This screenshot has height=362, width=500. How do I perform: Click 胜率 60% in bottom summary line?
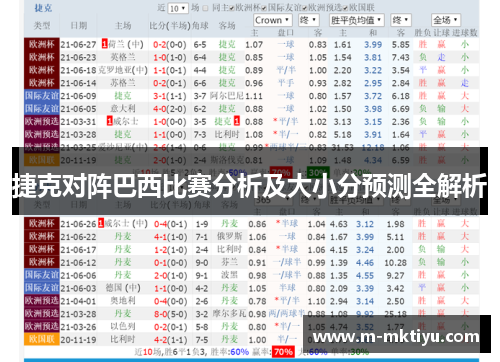click(x=239, y=352)
